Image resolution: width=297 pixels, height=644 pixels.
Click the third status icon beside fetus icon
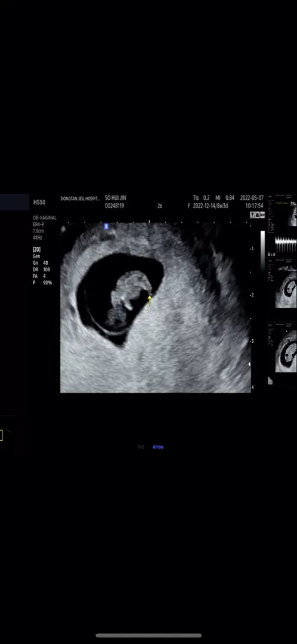coord(262,215)
